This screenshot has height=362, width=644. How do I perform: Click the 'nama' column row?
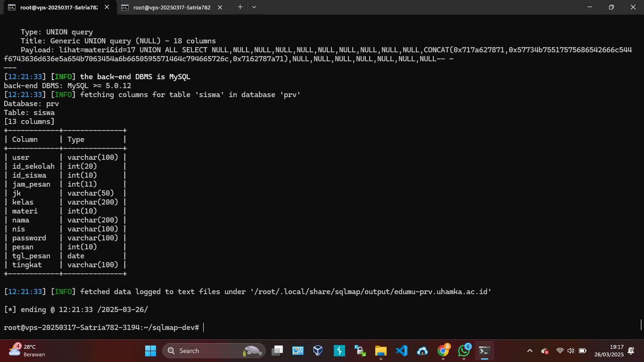tap(21, 220)
